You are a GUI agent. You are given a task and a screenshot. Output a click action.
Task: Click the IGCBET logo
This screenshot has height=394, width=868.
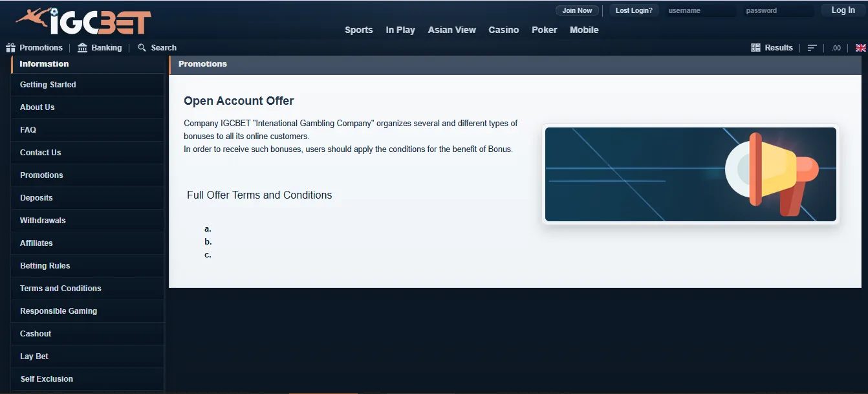(x=84, y=21)
